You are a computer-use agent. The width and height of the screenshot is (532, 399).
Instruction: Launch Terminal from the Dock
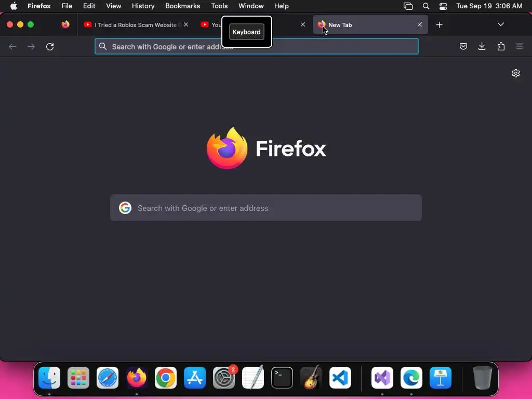(x=282, y=378)
